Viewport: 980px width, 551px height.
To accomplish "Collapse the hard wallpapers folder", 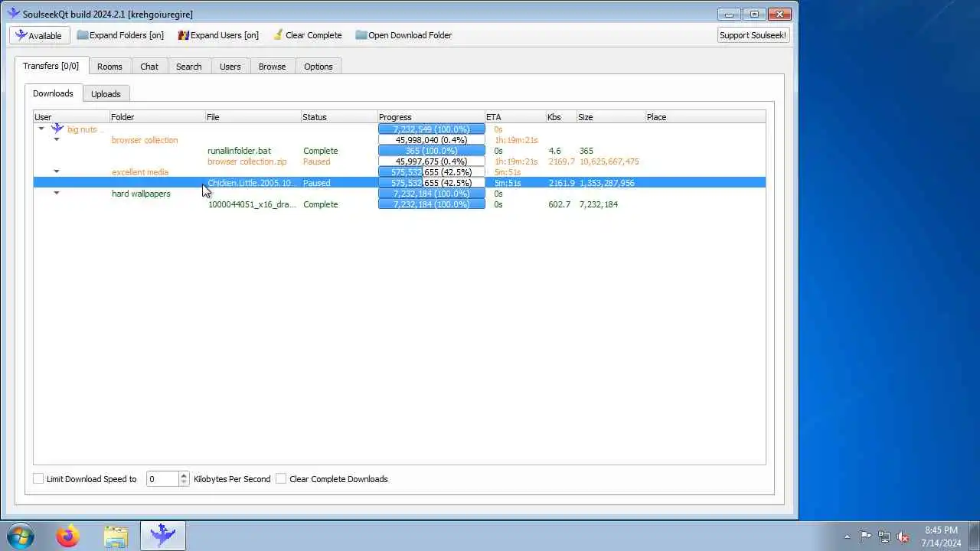I will (57, 193).
